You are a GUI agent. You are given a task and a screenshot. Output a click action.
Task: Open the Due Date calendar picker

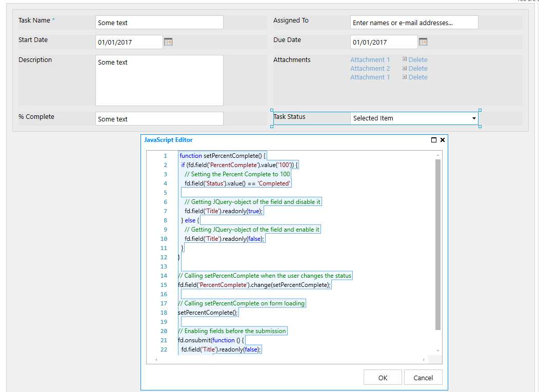click(x=423, y=42)
